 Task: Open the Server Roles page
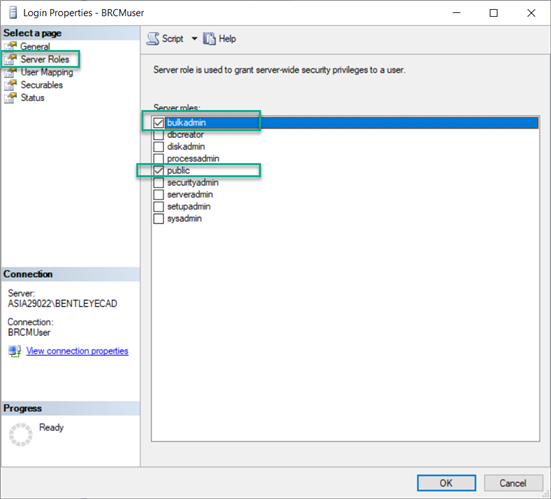pos(45,59)
